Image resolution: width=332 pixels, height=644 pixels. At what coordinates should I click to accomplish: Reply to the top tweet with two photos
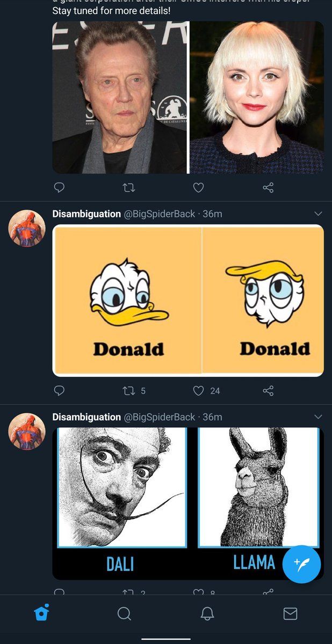[60, 187]
